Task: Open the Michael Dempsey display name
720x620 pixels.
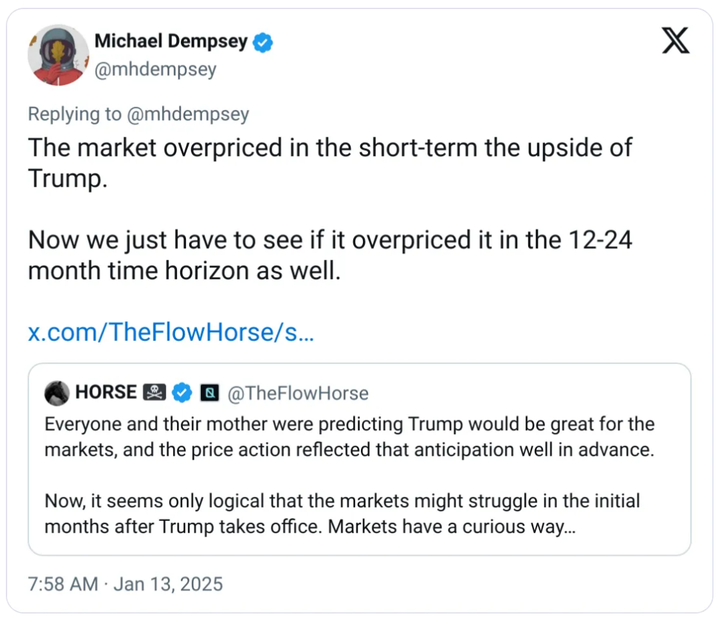Action: (x=171, y=42)
